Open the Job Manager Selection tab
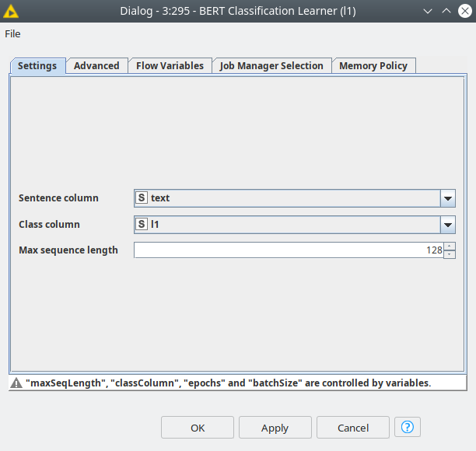 [x=271, y=66]
